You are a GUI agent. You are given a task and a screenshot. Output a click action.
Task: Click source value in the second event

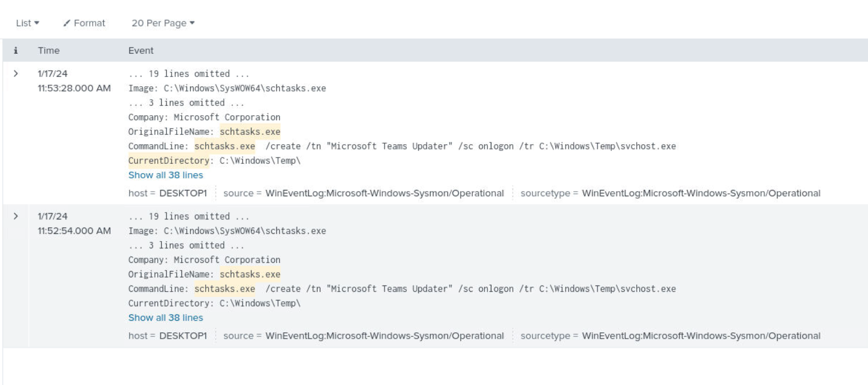384,336
